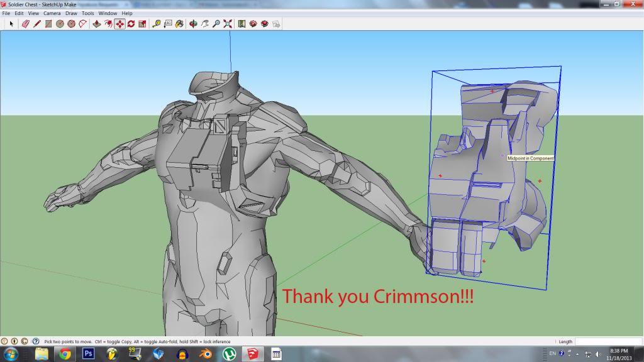Activate the Push/Pull tool
This screenshot has width=644, height=362.
pos(96,24)
